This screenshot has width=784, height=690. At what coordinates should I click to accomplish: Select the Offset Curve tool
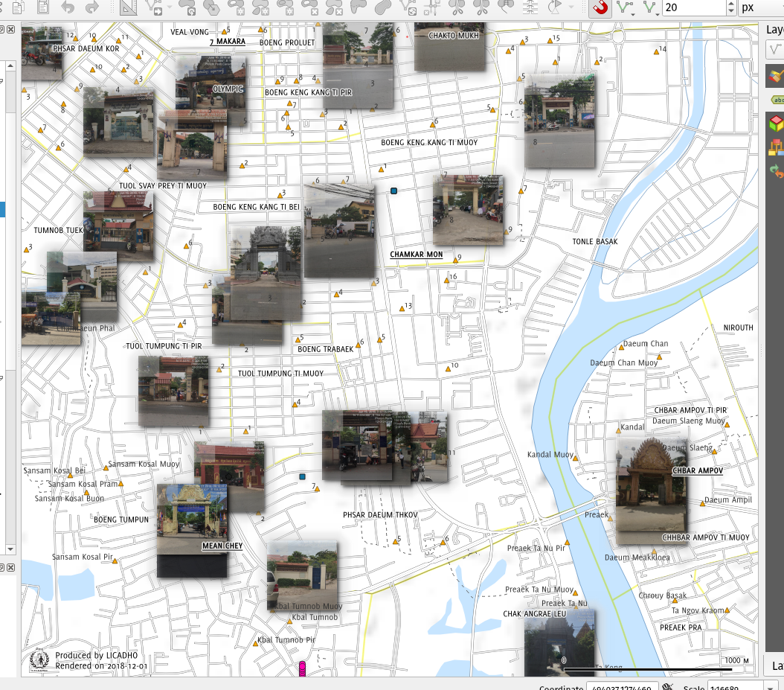point(383,7)
